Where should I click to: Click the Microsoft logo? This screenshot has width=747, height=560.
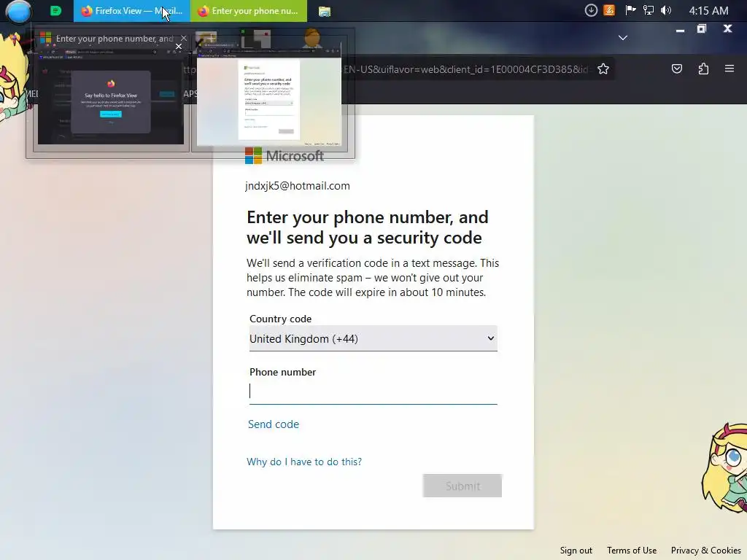285,156
